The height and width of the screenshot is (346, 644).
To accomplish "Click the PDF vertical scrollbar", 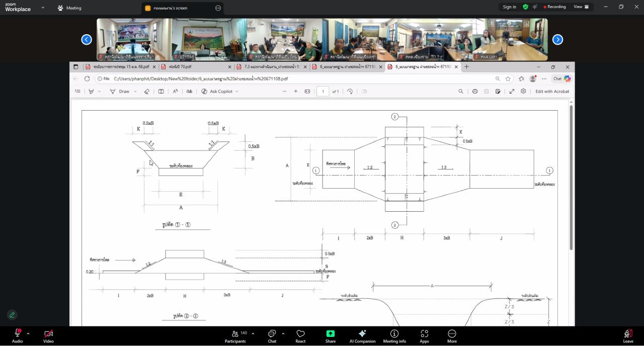I will 571,176.
